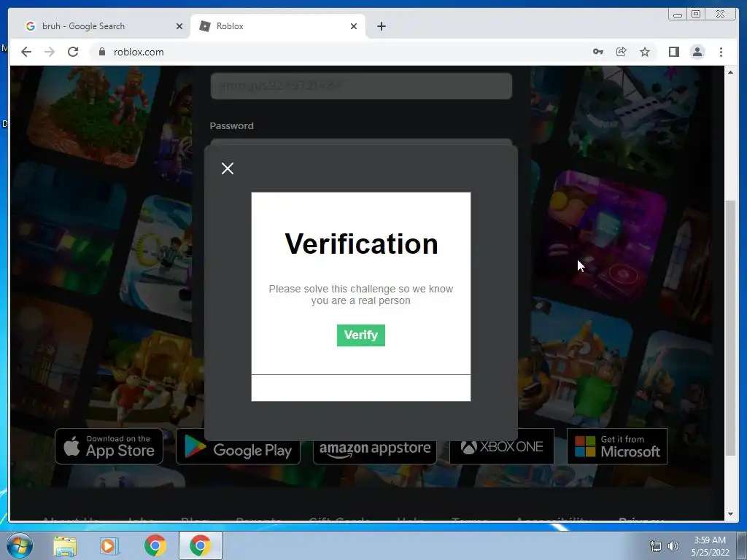Screen dimensions: 747x560
Task: Click the first Chrome taskbar icon
Action: click(x=155, y=545)
